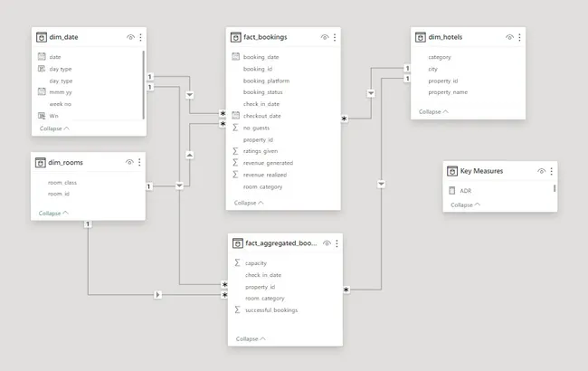The width and height of the screenshot is (588, 371).
Task: Hide the fact_bookings table using eye icon
Action: pyautogui.click(x=326, y=37)
